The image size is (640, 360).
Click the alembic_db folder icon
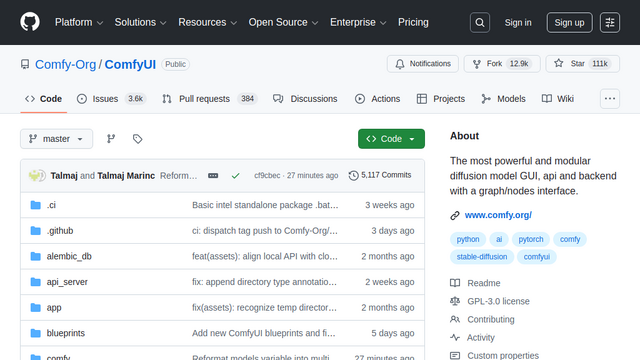(x=36, y=256)
